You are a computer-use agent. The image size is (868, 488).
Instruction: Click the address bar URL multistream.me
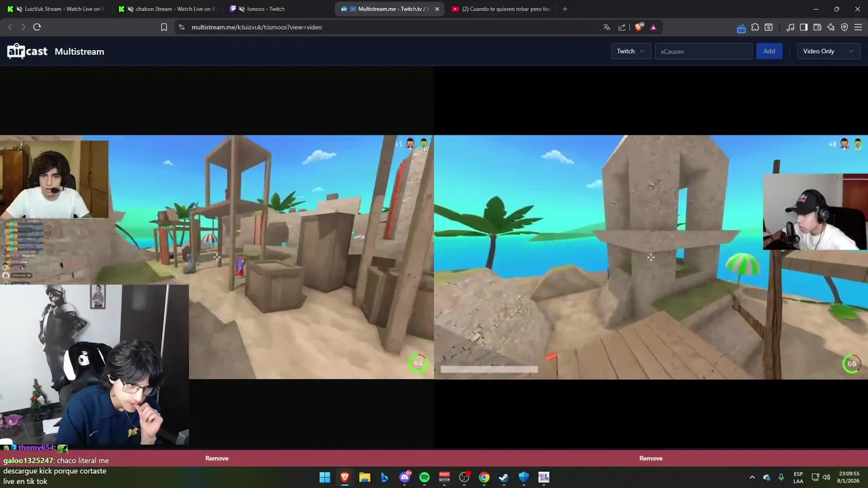coord(256,27)
